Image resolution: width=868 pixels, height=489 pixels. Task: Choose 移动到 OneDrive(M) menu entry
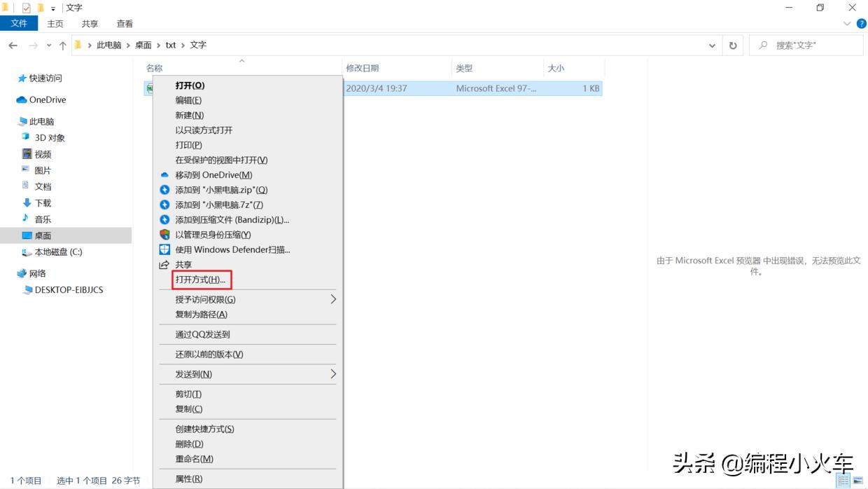pyautogui.click(x=248, y=175)
